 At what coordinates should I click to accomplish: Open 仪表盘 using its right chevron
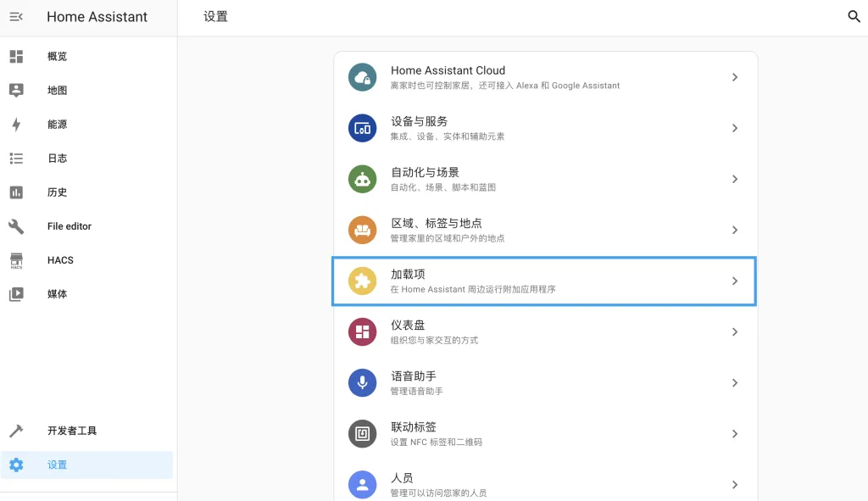(x=735, y=332)
